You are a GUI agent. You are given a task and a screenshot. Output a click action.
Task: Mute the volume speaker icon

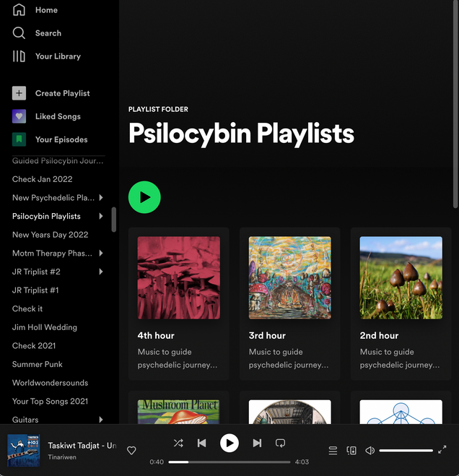370,451
